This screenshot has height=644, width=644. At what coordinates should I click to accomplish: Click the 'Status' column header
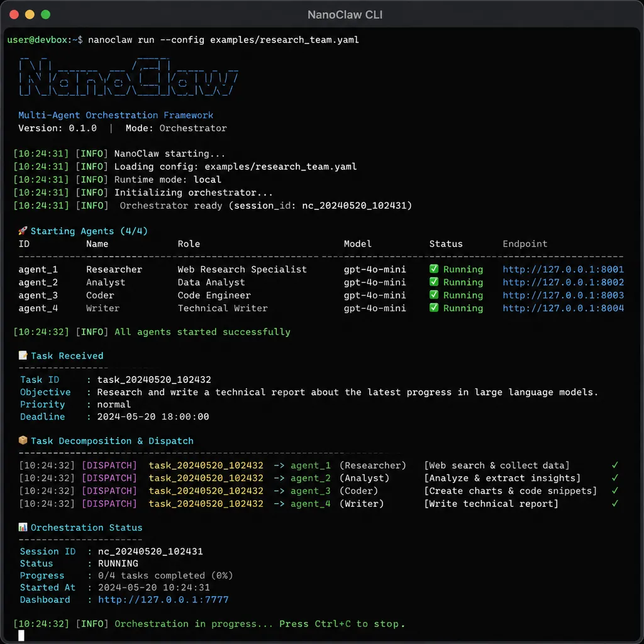(446, 244)
